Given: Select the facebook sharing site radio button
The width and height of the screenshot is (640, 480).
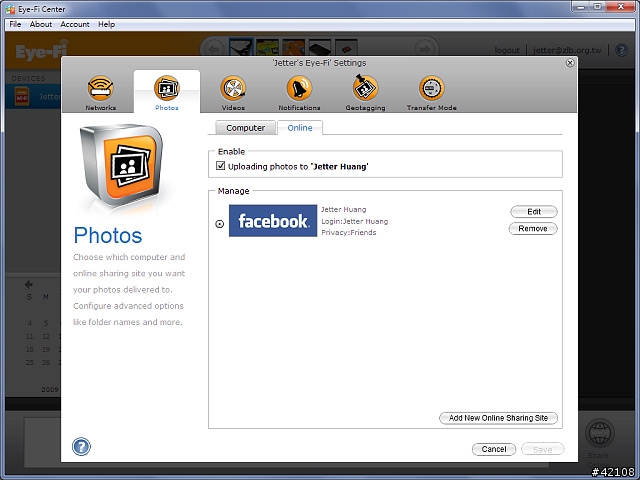Looking at the screenshot, I should click(x=220, y=224).
